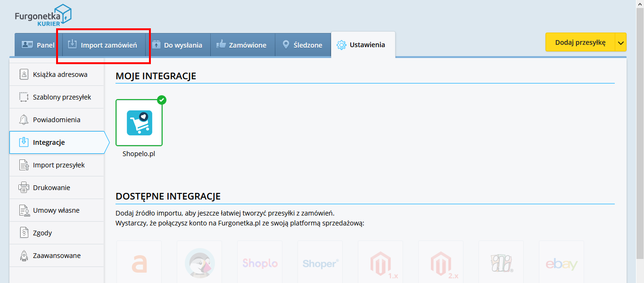Click the Shopelo.pl label

click(x=139, y=154)
